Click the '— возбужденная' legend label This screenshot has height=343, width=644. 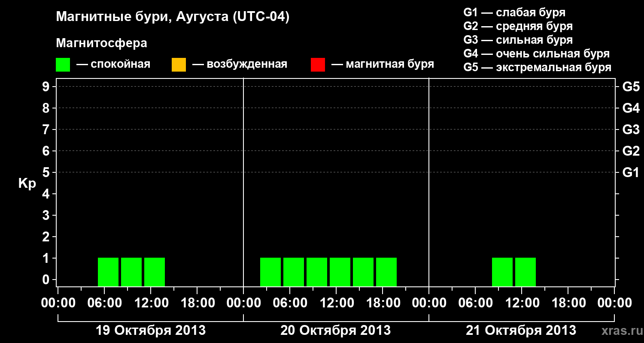tap(240, 64)
